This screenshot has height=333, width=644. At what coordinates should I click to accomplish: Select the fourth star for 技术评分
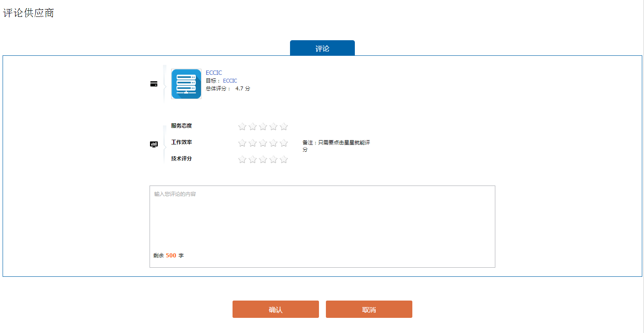pyautogui.click(x=273, y=160)
